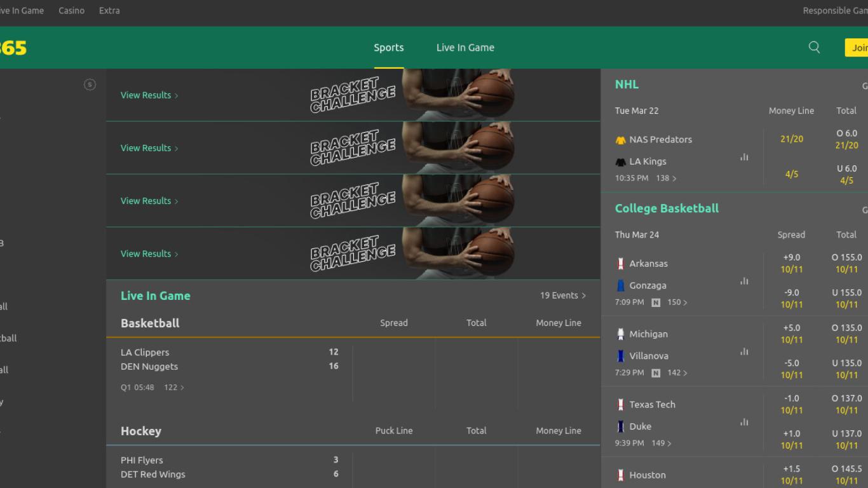Screen dimensions: 868x488
Task: Open the search magnifier icon
Action: pos(814,47)
